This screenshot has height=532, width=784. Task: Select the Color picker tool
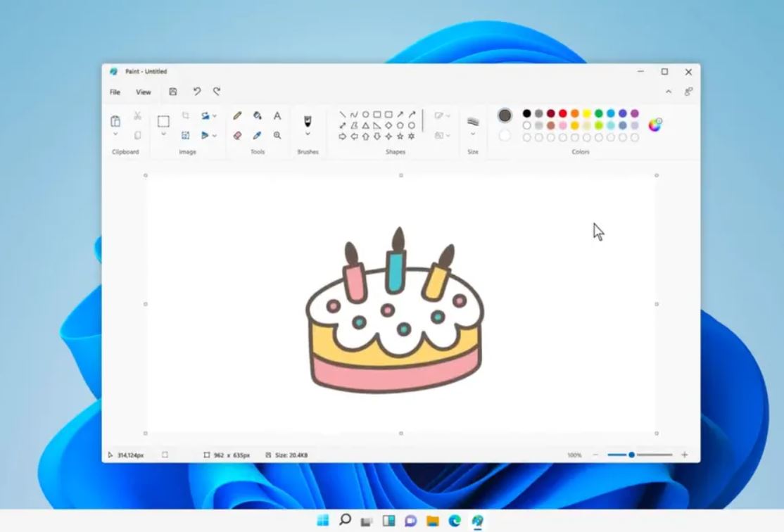coord(258,134)
